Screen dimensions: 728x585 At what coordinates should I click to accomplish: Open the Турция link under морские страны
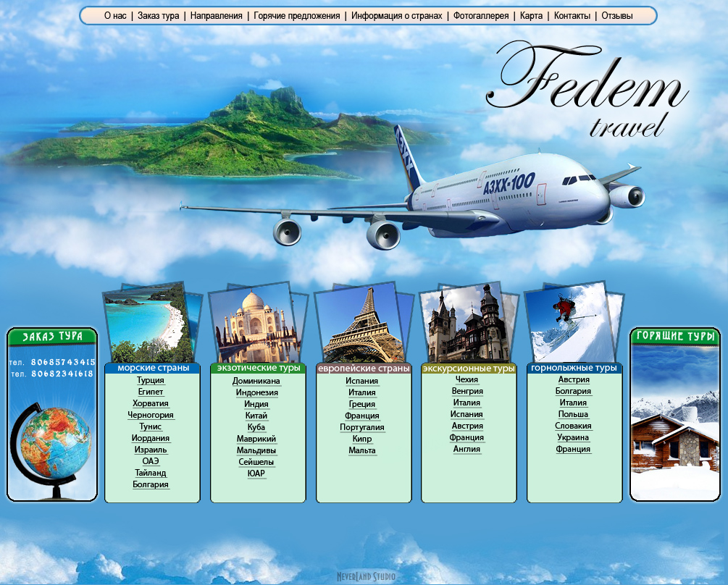(x=151, y=380)
